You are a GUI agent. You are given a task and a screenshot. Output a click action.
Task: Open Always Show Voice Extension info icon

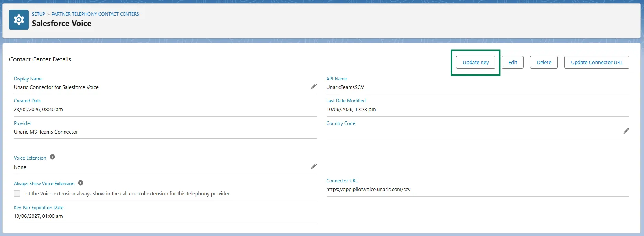pos(81,183)
